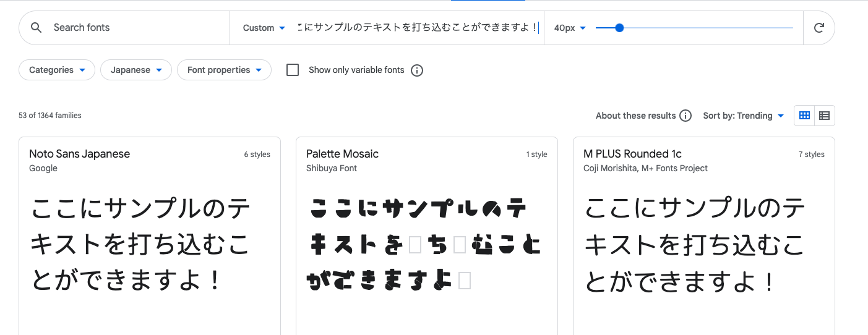868x335 pixels.
Task: Expand the Font properties filter
Action: [224, 70]
